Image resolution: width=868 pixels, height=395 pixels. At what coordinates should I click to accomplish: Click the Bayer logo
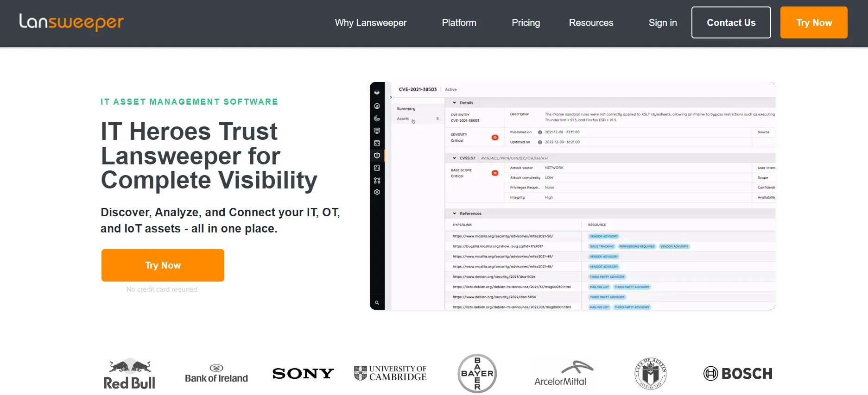pyautogui.click(x=477, y=373)
